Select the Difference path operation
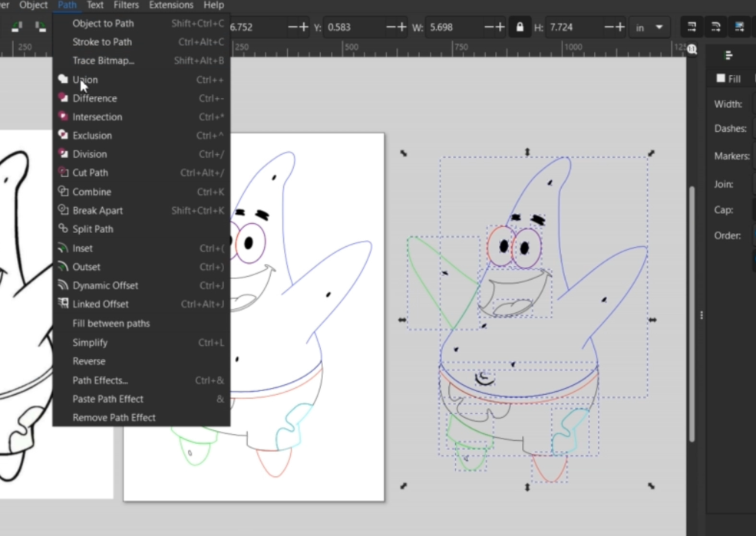The width and height of the screenshot is (756, 536). tap(94, 98)
